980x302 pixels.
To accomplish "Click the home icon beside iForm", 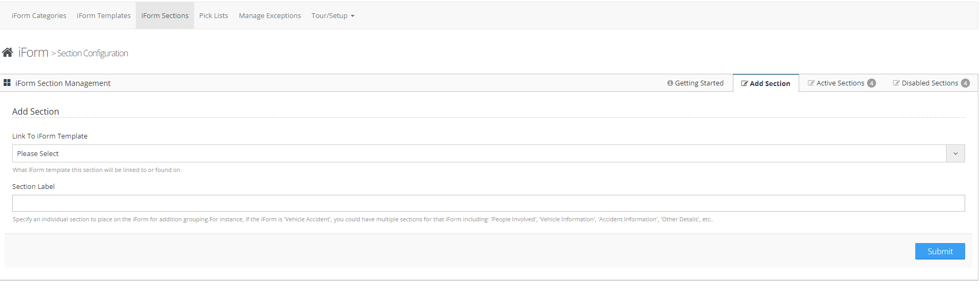I will (x=7, y=53).
